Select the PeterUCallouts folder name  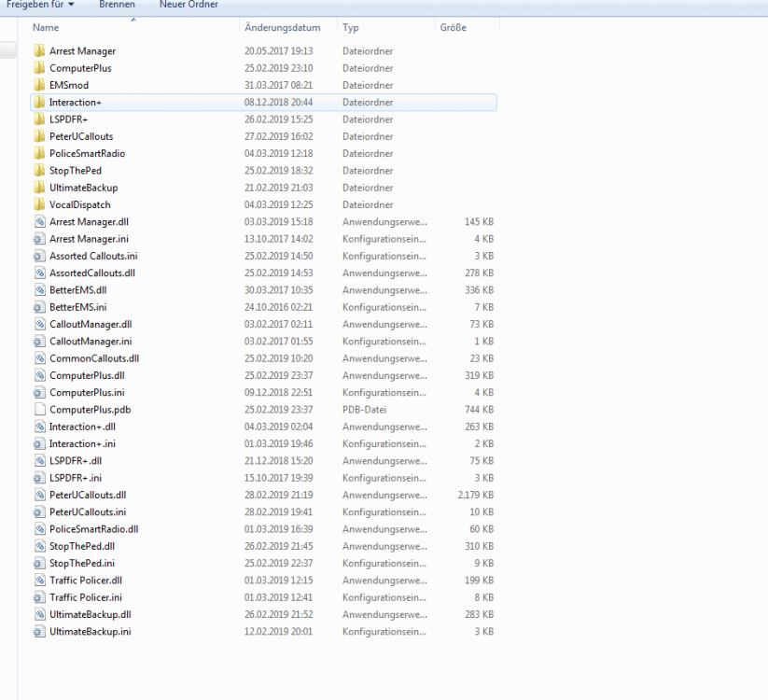pyautogui.click(x=81, y=136)
